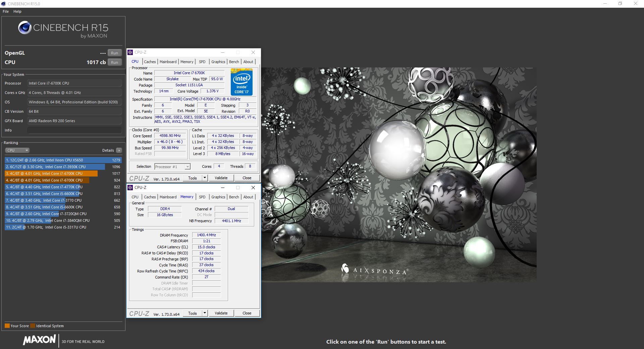Open Bench tab in bottom CPU-Z window
This screenshot has width=644, height=349.
234,197
